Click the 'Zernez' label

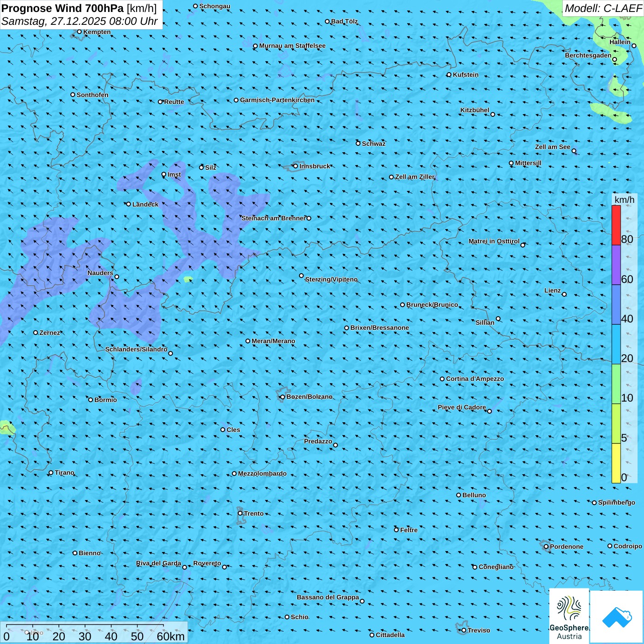point(50,333)
